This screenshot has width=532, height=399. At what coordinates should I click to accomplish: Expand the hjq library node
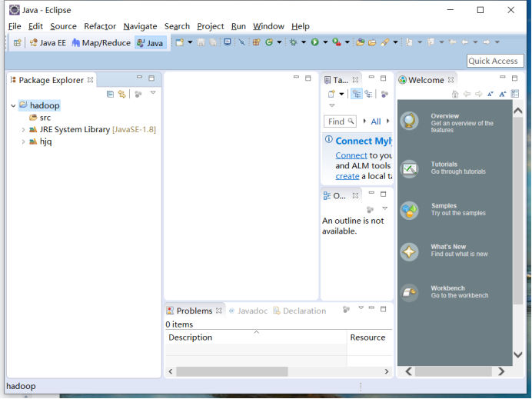coord(23,141)
